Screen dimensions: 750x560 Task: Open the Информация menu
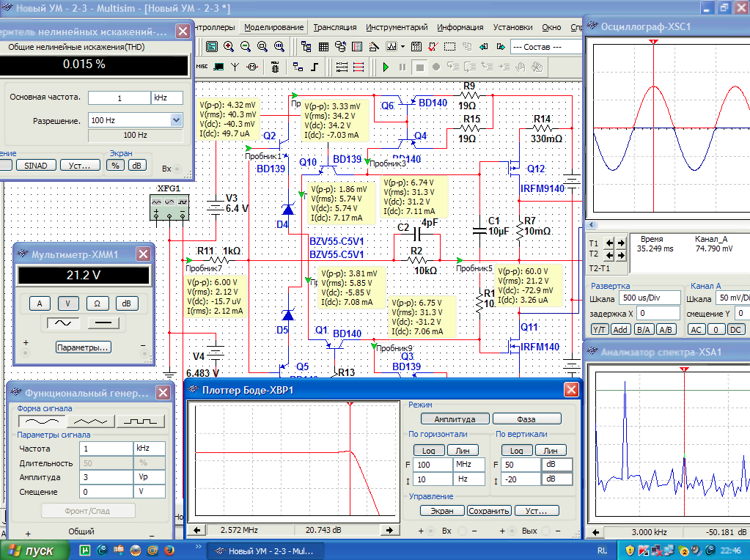[x=460, y=27]
